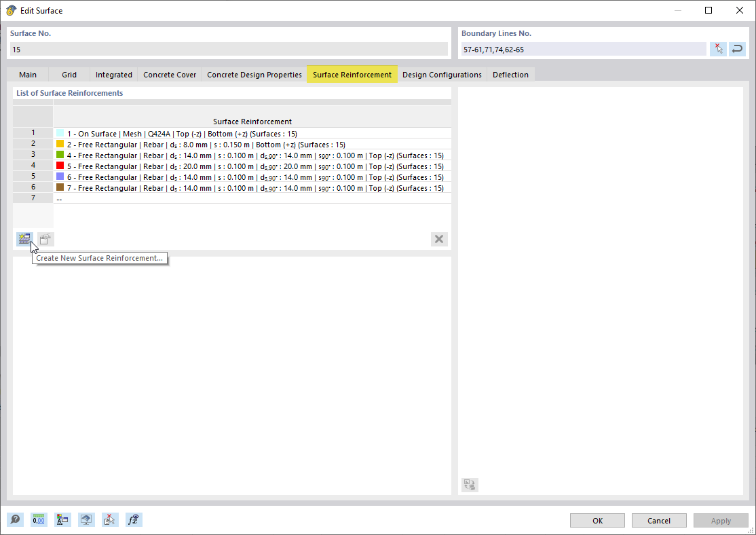Screen dimensions: 756x535
Task: Click the orange swatch of reinforcement 2
Action: [60, 144]
